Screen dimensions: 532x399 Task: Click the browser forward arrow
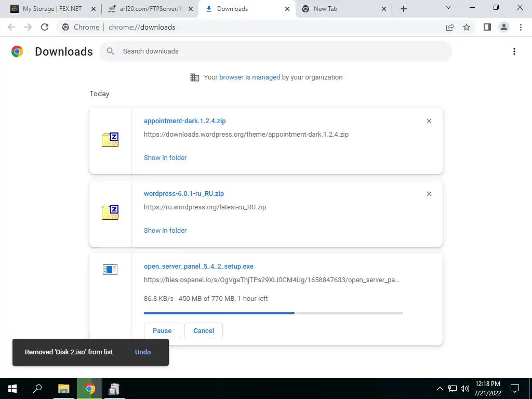(x=28, y=27)
